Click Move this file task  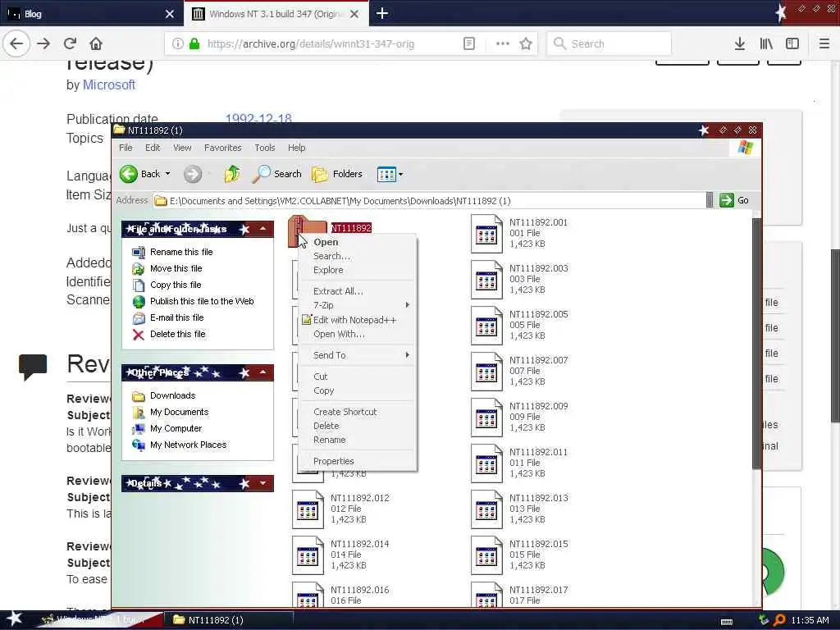point(176,268)
